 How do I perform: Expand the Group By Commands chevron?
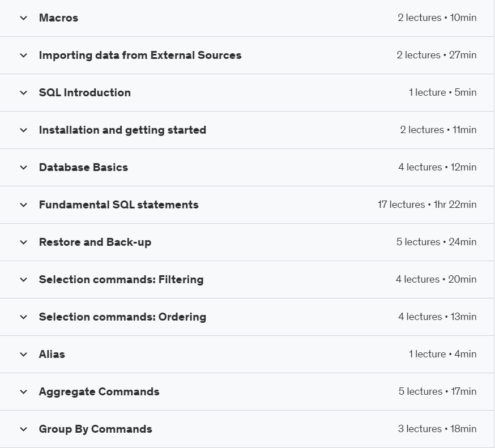click(x=23, y=429)
